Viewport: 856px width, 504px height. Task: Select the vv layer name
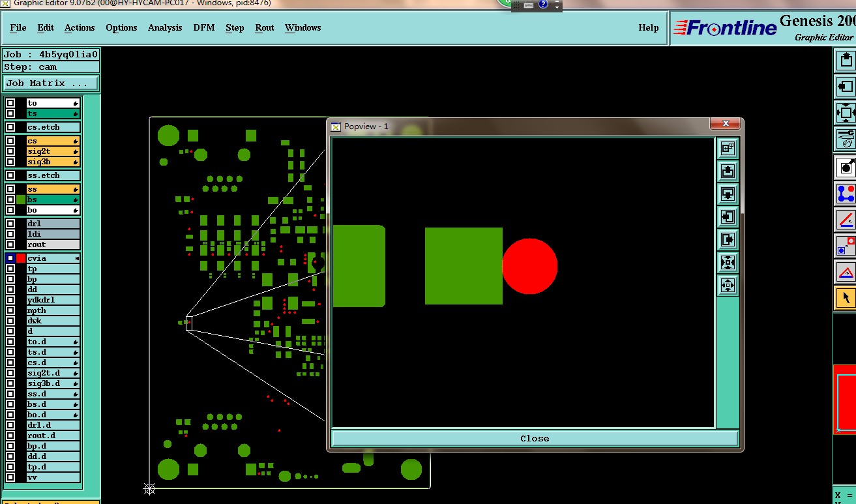click(x=53, y=477)
